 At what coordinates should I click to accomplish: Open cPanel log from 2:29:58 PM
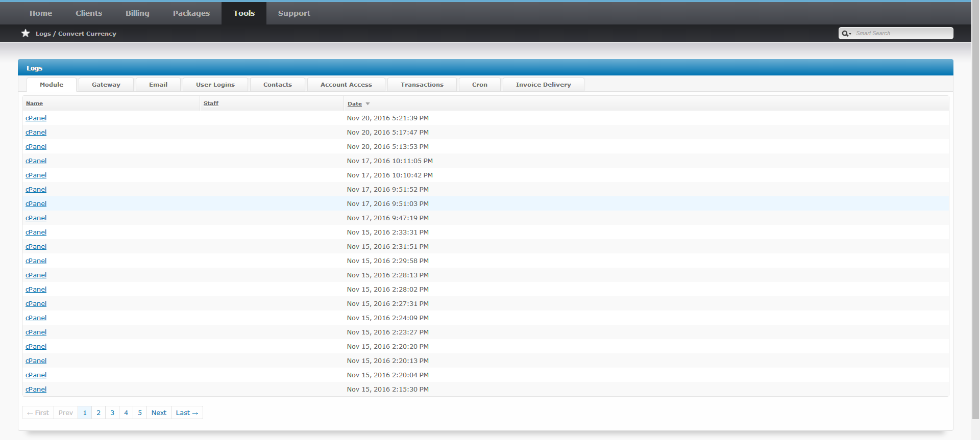pos(36,261)
